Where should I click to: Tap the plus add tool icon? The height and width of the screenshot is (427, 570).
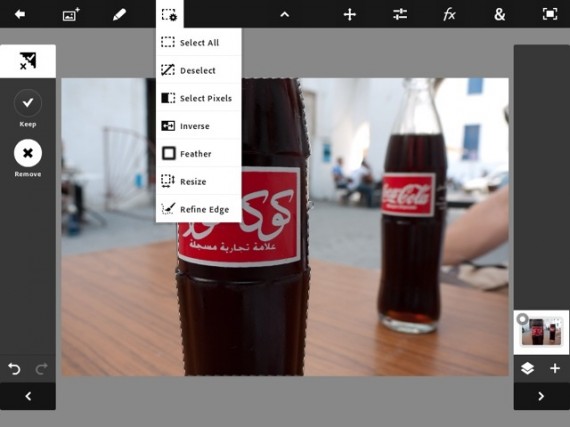[350, 15]
